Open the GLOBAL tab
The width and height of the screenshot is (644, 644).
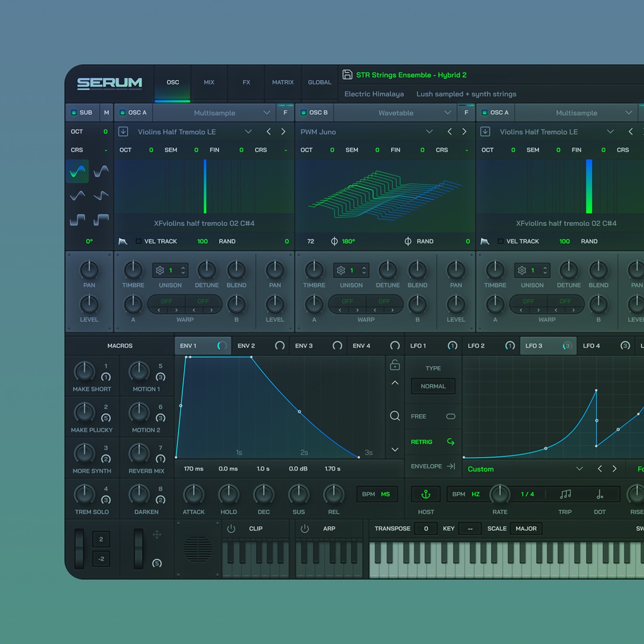point(319,82)
